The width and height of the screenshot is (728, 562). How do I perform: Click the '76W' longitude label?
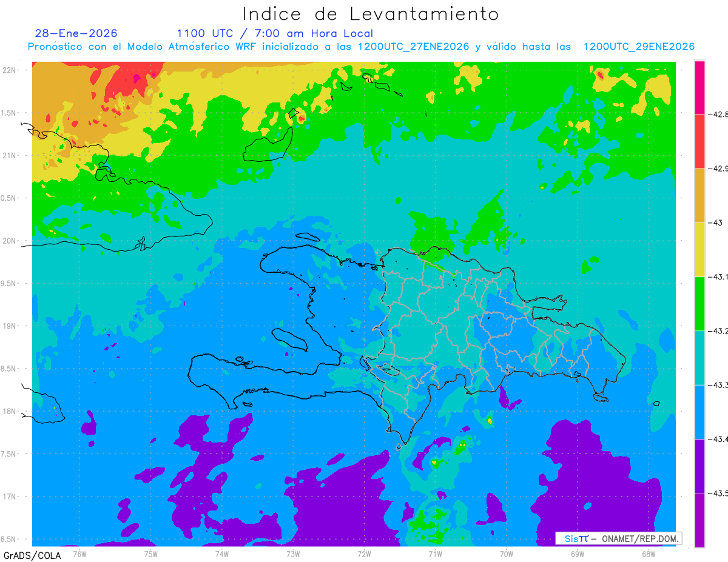tap(79, 554)
